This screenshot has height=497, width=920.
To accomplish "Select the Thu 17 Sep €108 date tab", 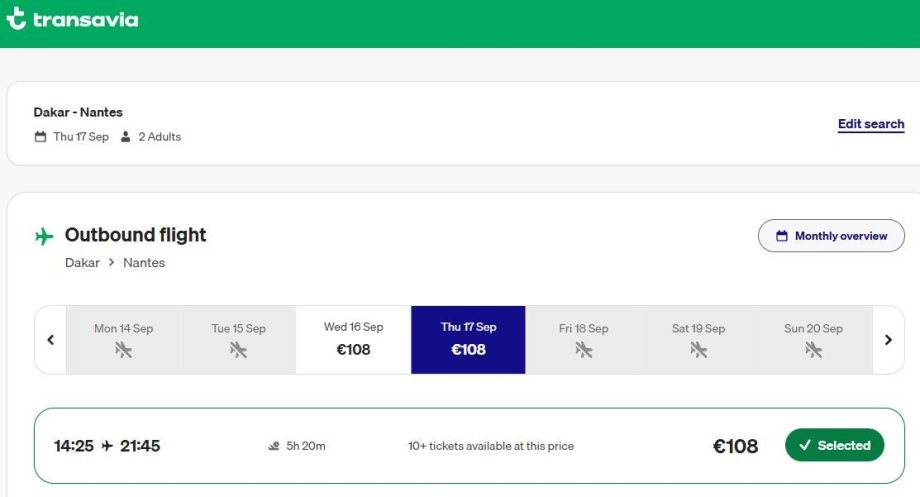I will click(x=468, y=340).
